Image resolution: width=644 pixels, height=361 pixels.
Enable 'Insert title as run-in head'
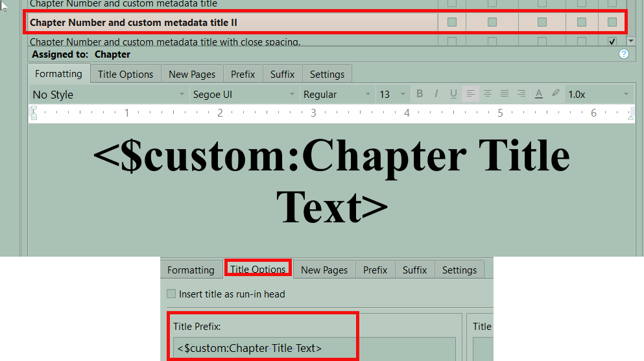click(x=172, y=294)
